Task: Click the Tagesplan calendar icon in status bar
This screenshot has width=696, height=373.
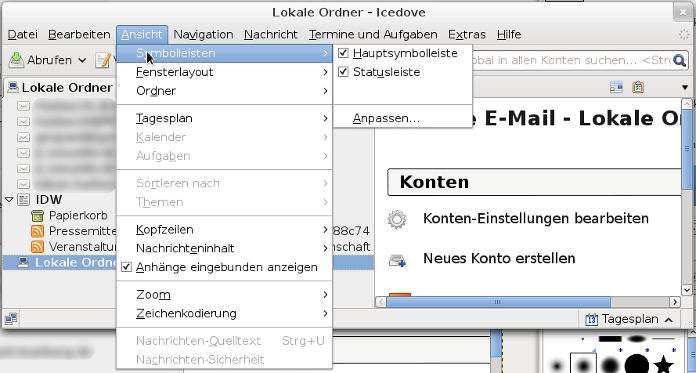Action: [x=591, y=319]
